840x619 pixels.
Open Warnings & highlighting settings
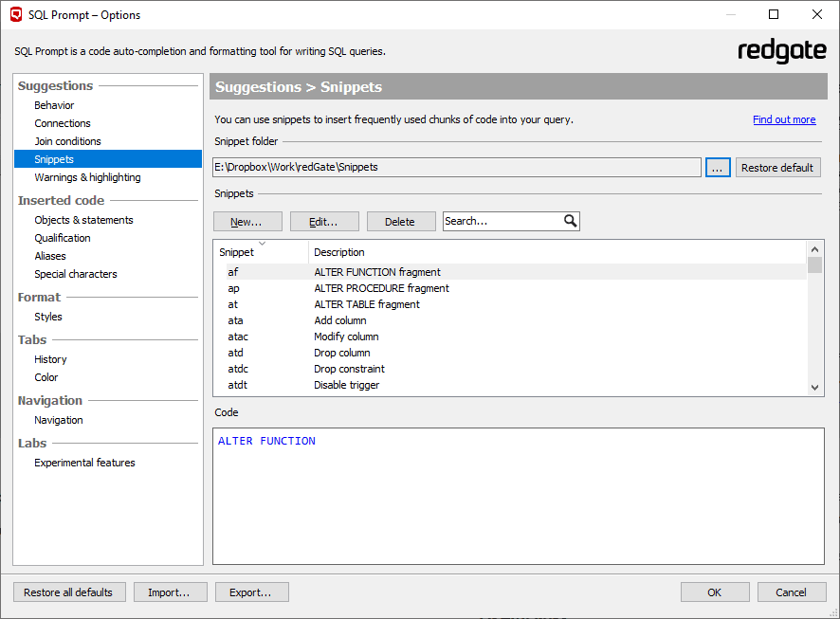tap(87, 177)
